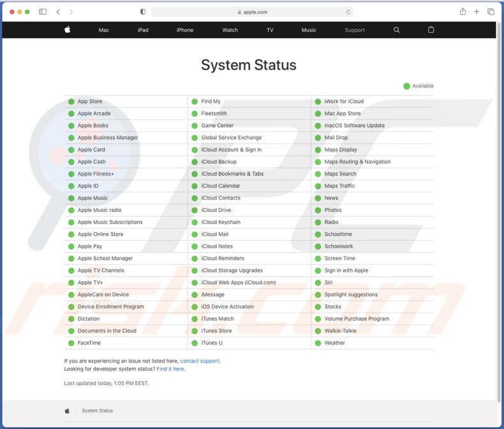The image size is (504, 429).
Task: Select the Schoolwork entry
Action: pyautogui.click(x=339, y=246)
